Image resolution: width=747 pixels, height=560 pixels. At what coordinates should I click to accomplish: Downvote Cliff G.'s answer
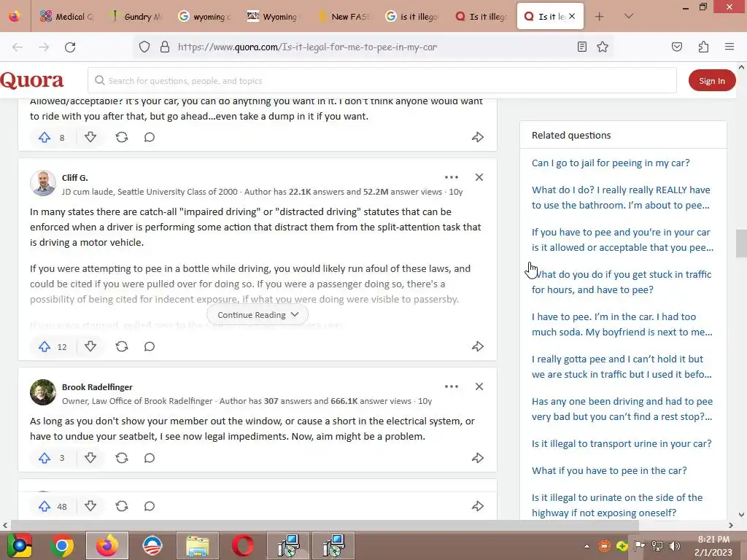click(90, 346)
